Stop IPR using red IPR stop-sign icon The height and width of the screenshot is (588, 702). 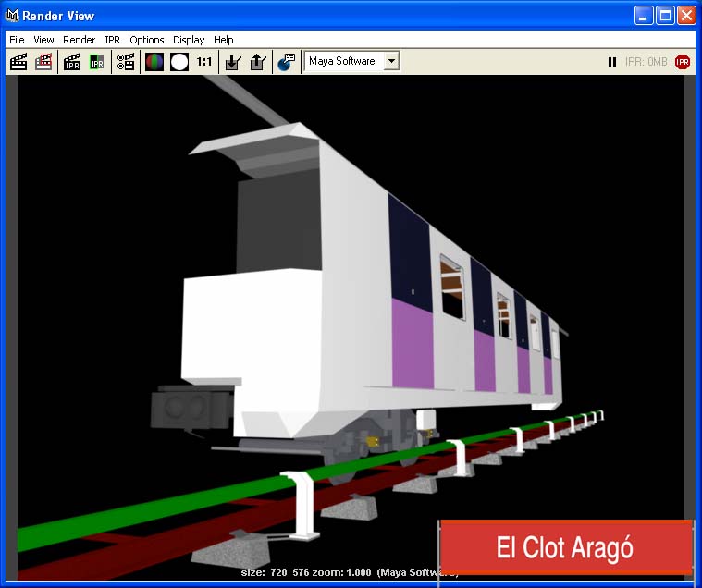click(683, 62)
